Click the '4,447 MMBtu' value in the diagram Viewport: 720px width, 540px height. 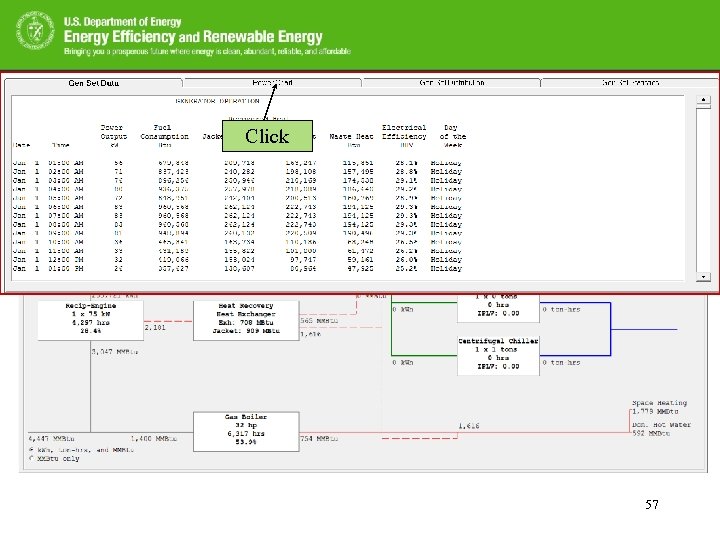[51, 439]
